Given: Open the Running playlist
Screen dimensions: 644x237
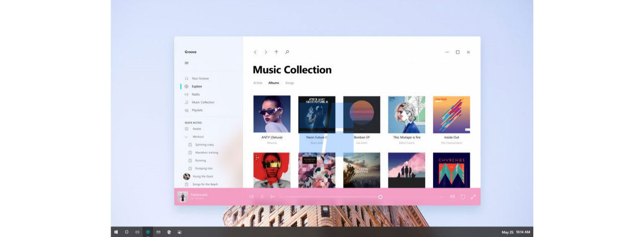Looking at the screenshot, I should pyautogui.click(x=201, y=161).
